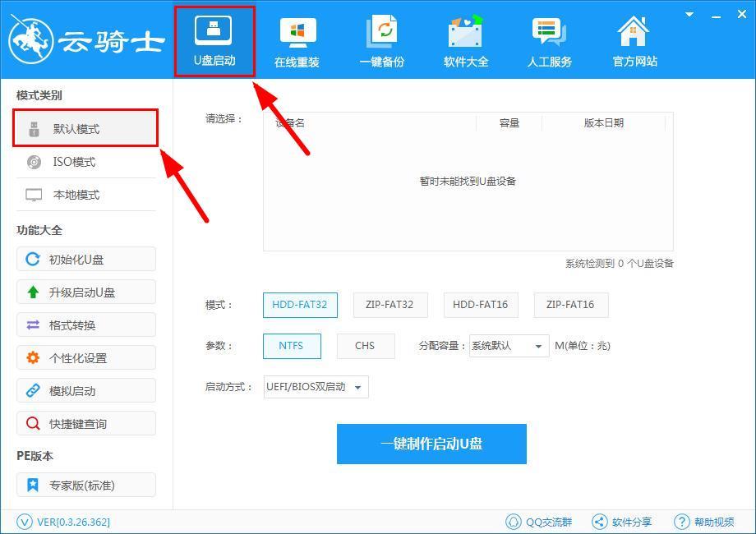The height and width of the screenshot is (534, 756).
Task: Open the 启动方式 UEFI/BIOS dropdown
Action: 316,387
